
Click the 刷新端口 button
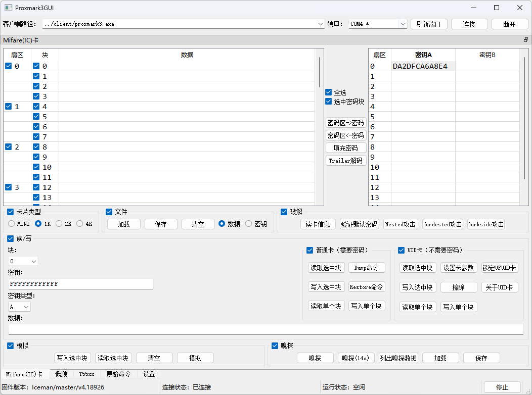[x=429, y=24]
